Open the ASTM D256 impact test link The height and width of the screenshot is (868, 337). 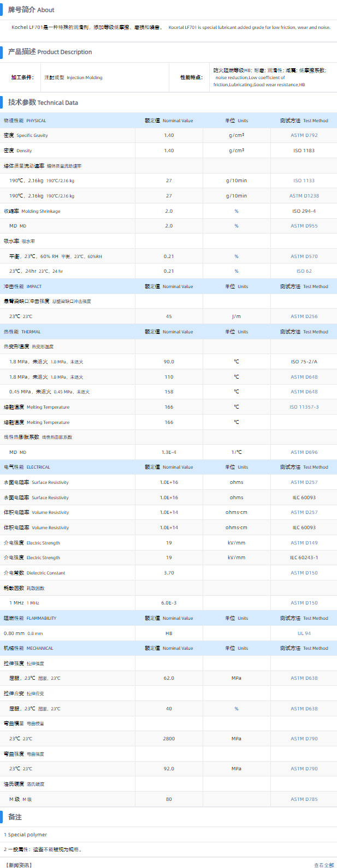[x=304, y=316]
